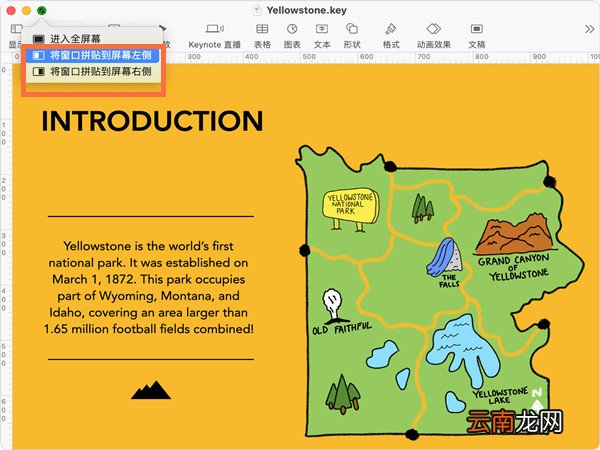Open 动画效果 animation inspector
Screen dimensions: 600x450
[434, 36]
